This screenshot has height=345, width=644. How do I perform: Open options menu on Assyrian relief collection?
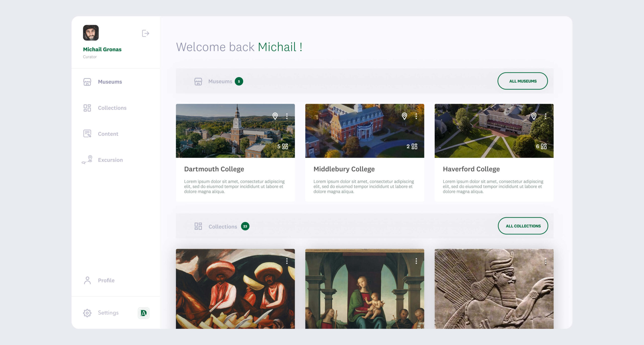(x=545, y=261)
